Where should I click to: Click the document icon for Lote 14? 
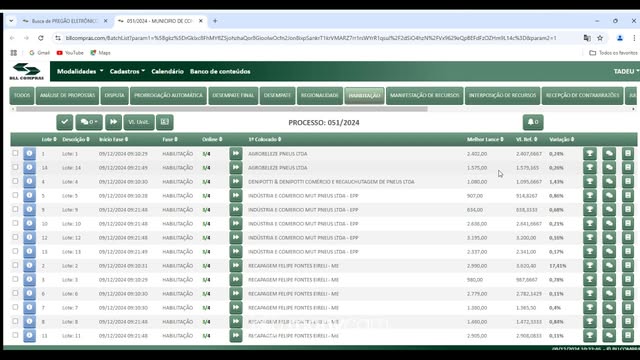point(628,167)
